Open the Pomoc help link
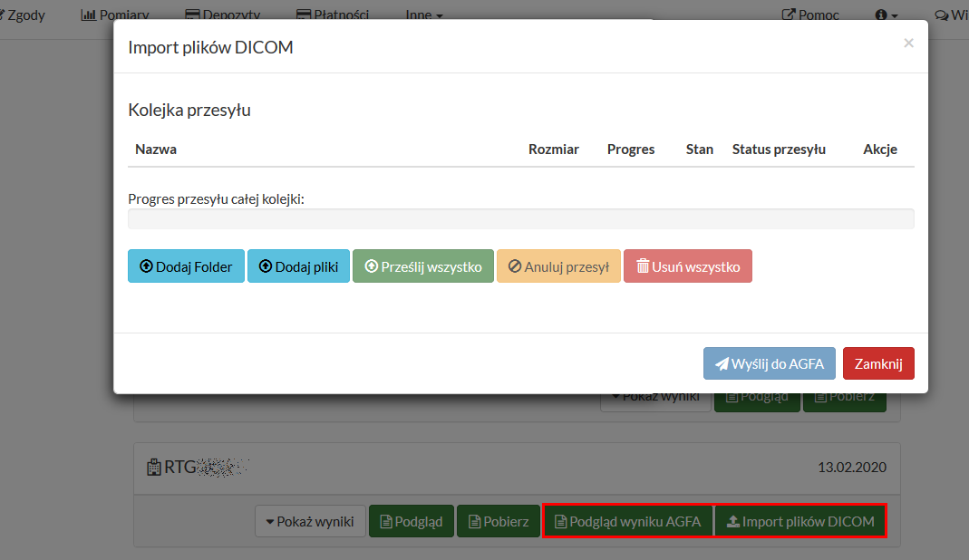969x560 pixels. (x=810, y=14)
